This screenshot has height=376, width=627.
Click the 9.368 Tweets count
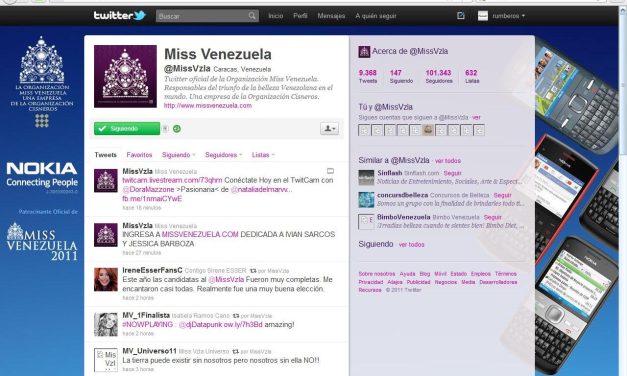tap(367, 76)
